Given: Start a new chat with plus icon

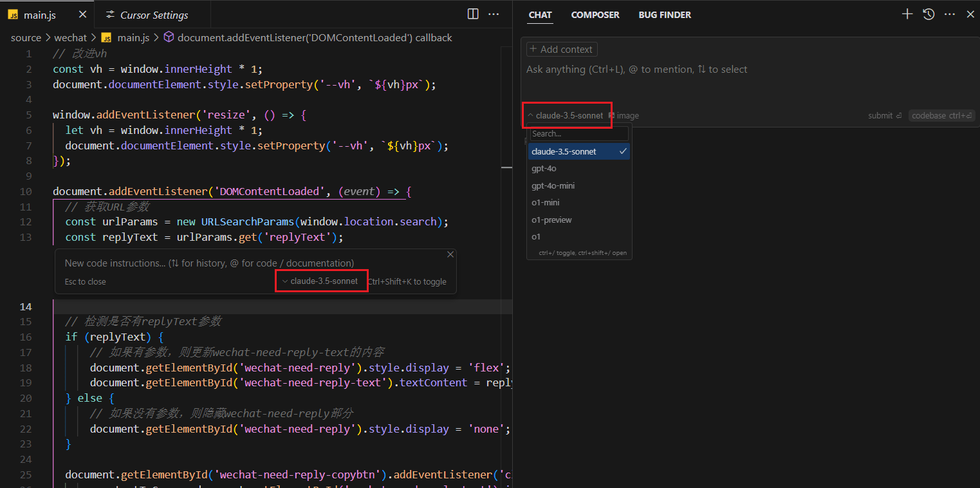Looking at the screenshot, I should [x=907, y=14].
